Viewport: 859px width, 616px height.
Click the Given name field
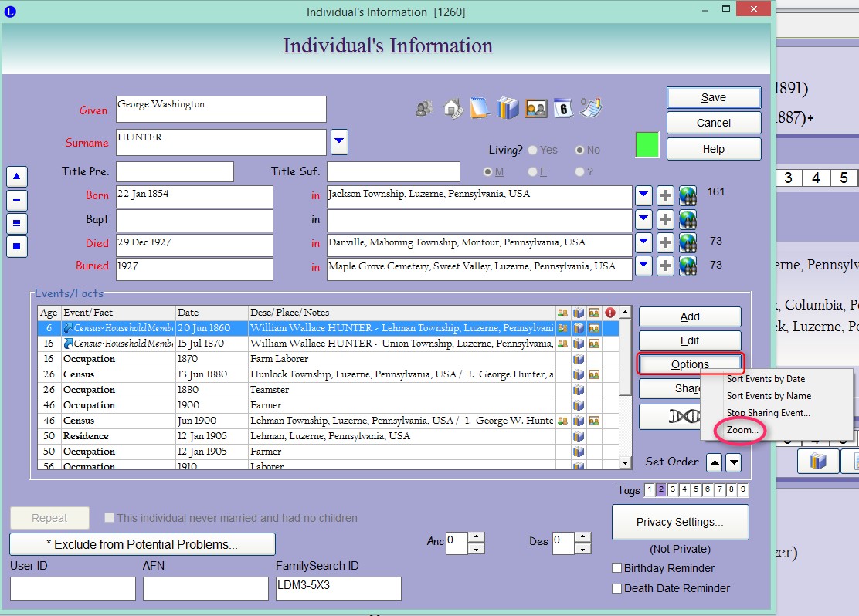click(222, 109)
